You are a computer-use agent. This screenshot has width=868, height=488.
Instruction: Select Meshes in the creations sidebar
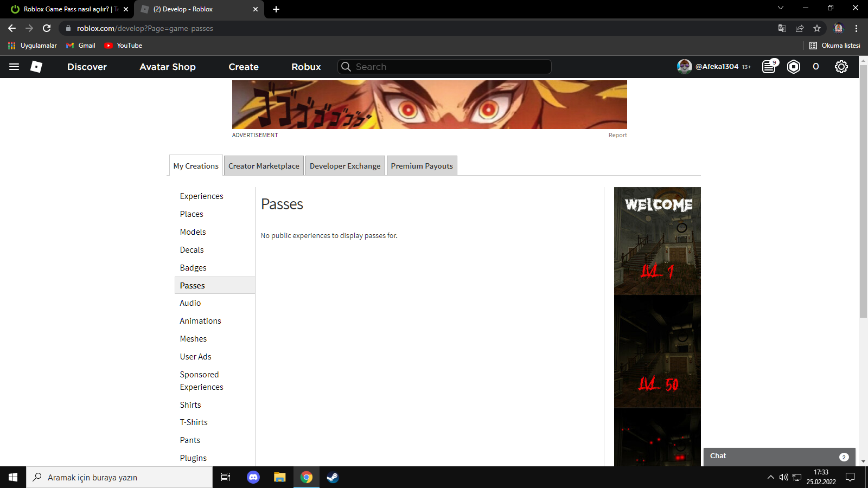(x=194, y=339)
